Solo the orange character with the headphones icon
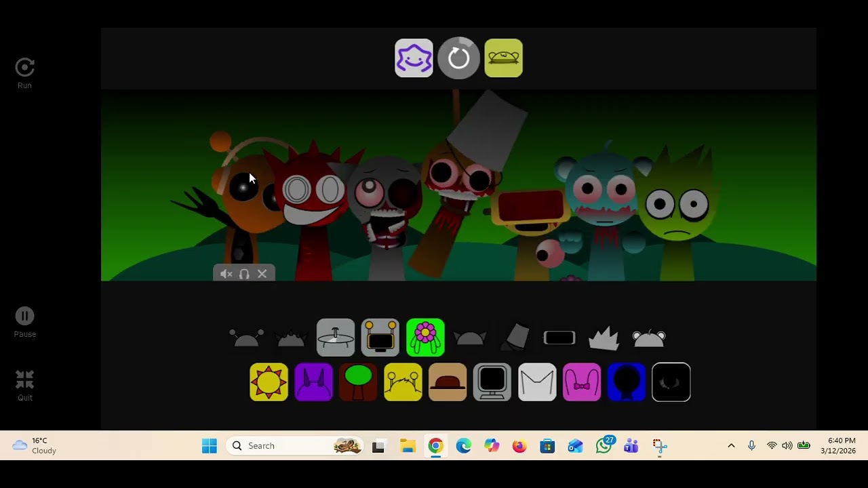This screenshot has height=488, width=868. [x=244, y=274]
